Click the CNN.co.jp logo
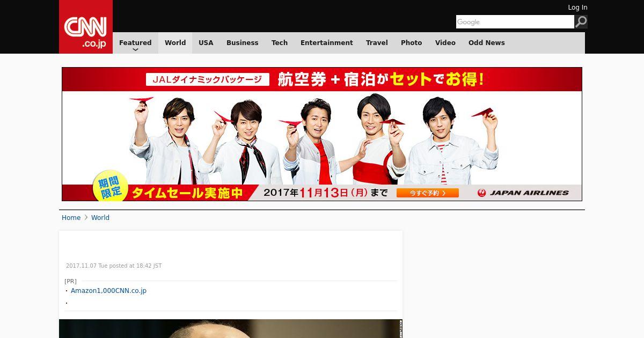The height and width of the screenshot is (338, 644). pyautogui.click(x=86, y=27)
